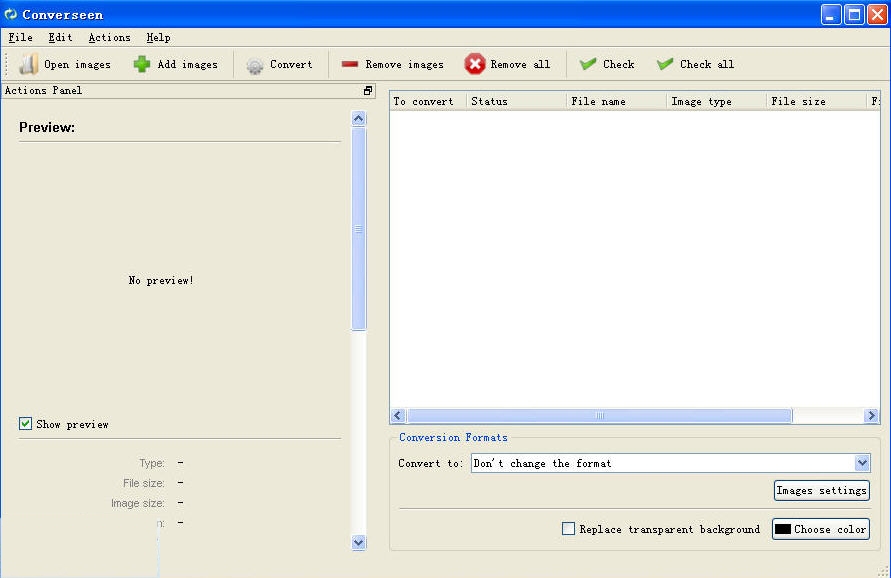This screenshot has width=891, height=578.
Task: Open the Edit menu
Action: pos(60,38)
